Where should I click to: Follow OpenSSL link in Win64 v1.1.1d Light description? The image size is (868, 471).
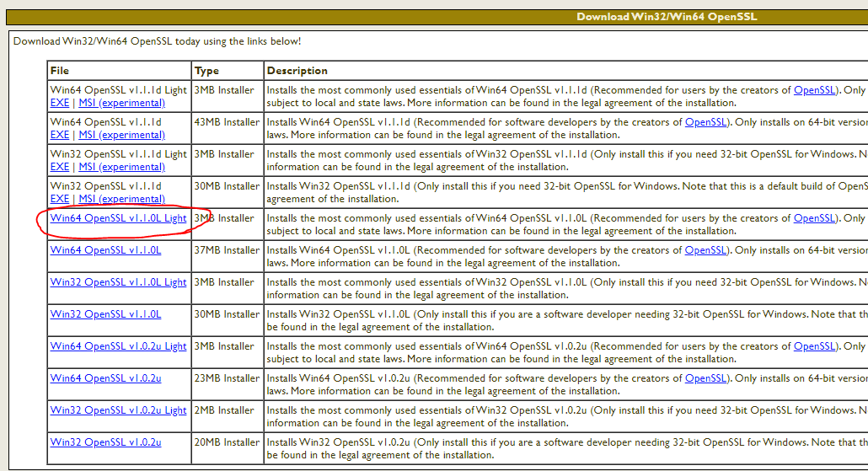click(x=814, y=90)
